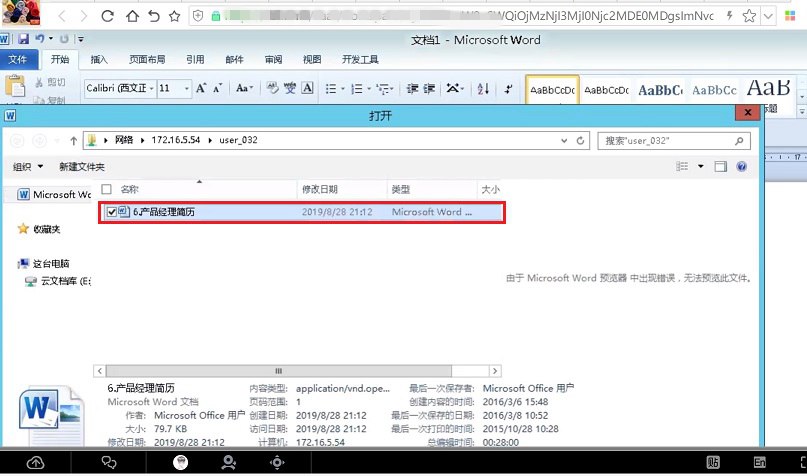
Task: Click the browser forward arrow
Action: click(84, 16)
